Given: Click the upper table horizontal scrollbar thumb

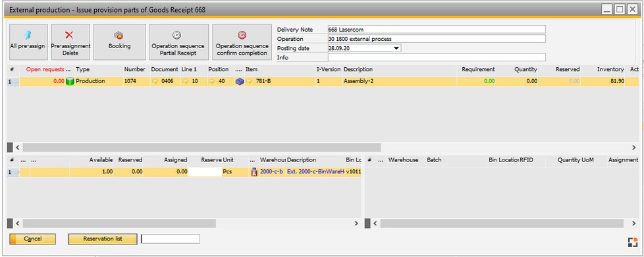Looking at the screenshot, I should 201,147.
